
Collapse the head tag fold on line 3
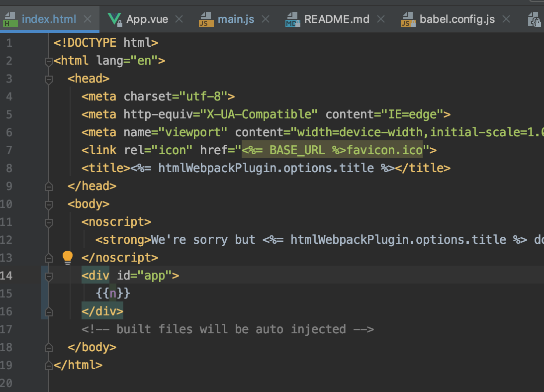pos(49,80)
